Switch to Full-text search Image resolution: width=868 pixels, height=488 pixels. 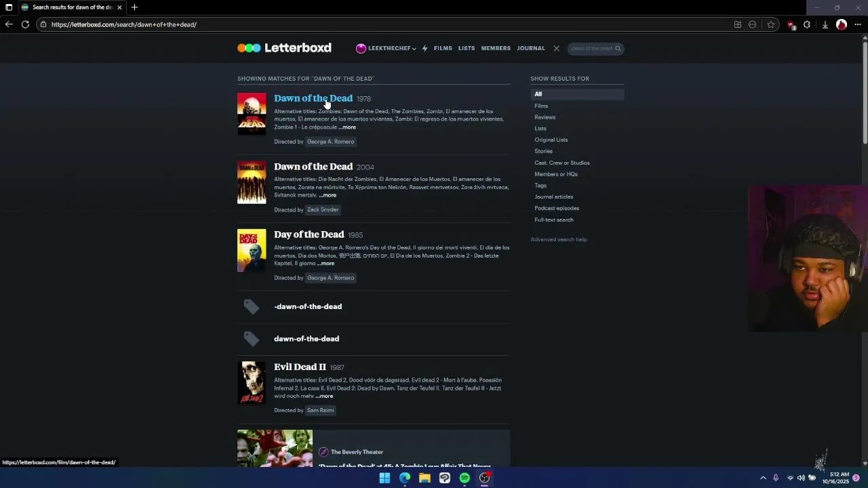554,220
